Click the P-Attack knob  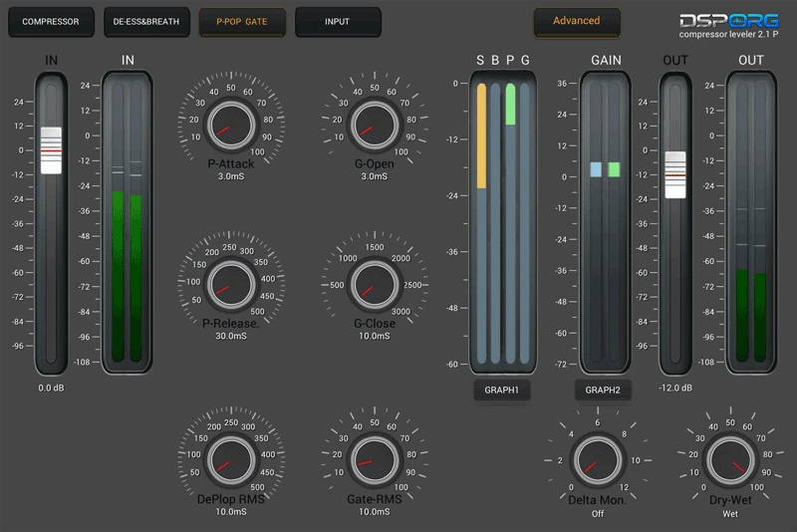pyautogui.click(x=231, y=125)
